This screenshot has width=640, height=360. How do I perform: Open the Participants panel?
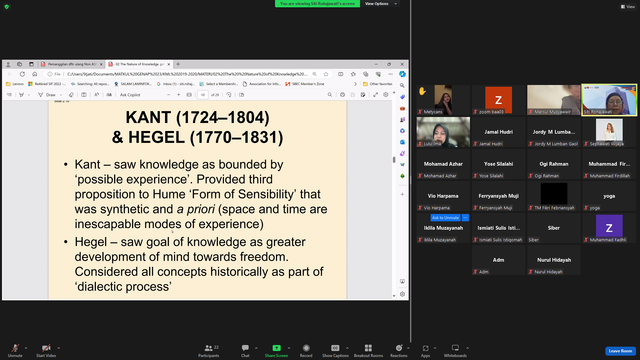point(209,350)
